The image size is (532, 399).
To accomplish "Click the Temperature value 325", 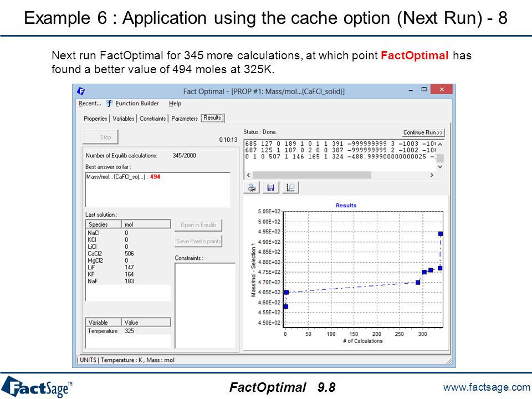I will [x=129, y=331].
